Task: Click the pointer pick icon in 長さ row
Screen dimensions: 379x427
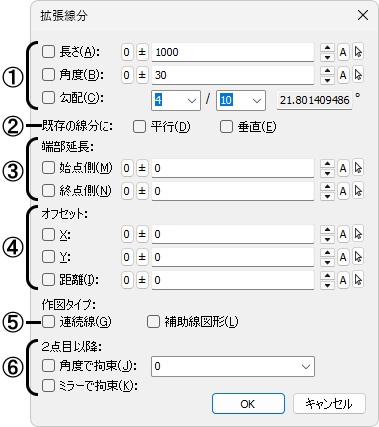Action: (358, 52)
